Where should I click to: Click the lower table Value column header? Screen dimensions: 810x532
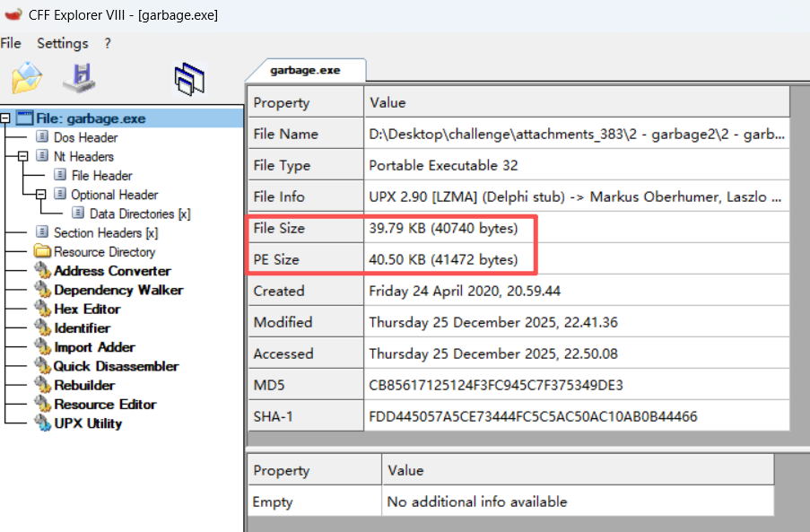(x=578, y=469)
